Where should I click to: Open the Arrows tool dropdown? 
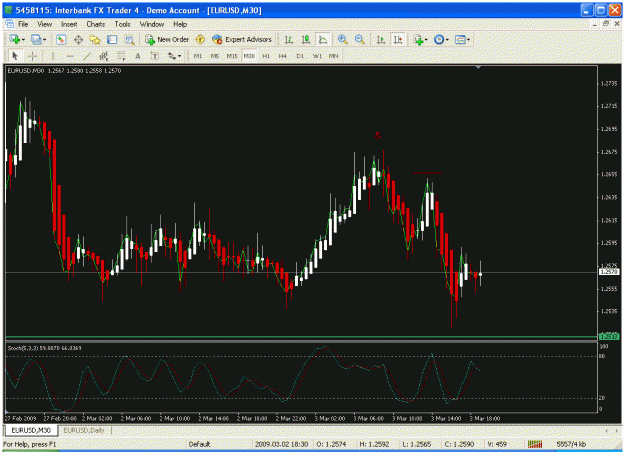click(x=180, y=57)
